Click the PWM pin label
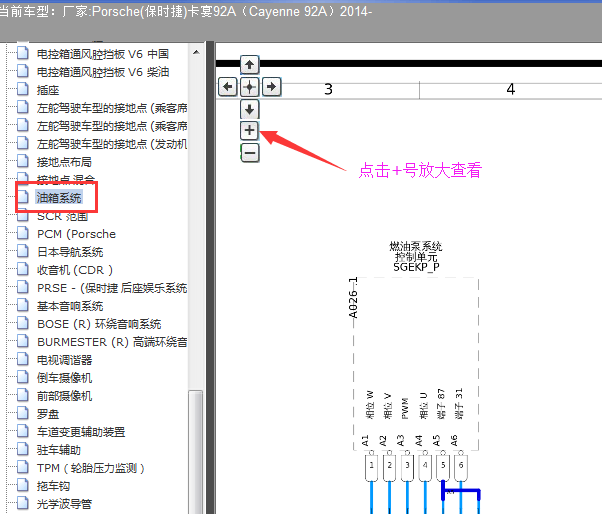 [x=405, y=408]
